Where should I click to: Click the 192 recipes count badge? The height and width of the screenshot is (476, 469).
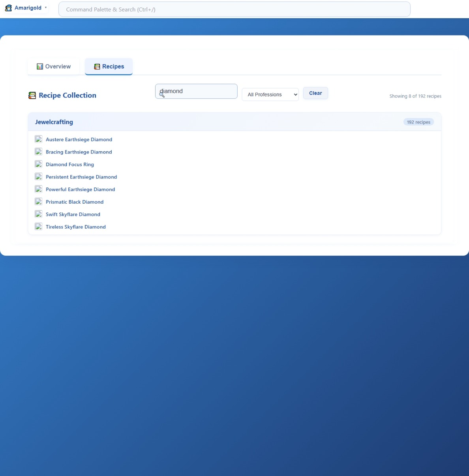click(418, 122)
